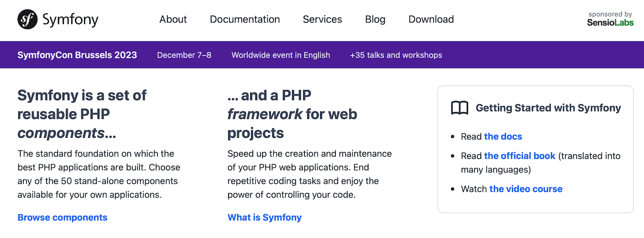Open the video course link
Image resolution: width=644 pixels, height=238 pixels.
point(526,189)
